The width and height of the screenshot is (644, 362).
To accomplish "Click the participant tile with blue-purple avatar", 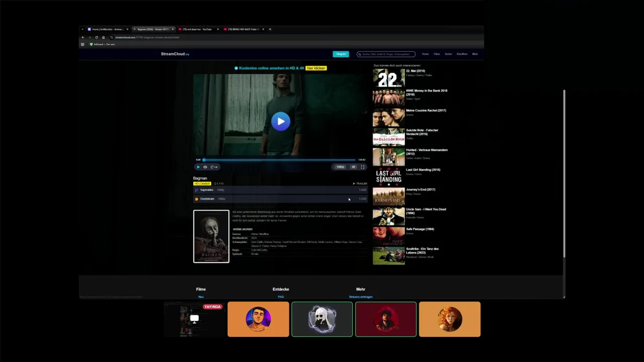I will [258, 319].
